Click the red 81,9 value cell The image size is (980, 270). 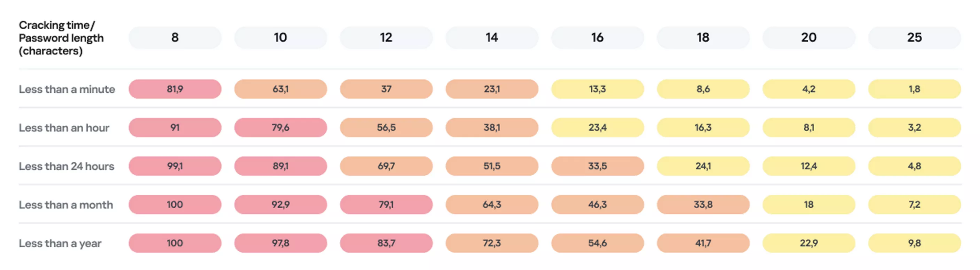(x=174, y=89)
